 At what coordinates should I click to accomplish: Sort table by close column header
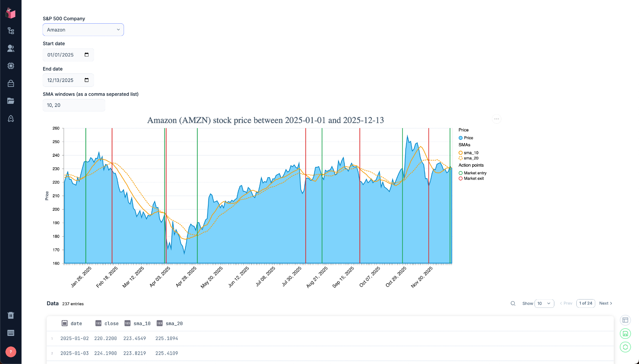[111, 323]
